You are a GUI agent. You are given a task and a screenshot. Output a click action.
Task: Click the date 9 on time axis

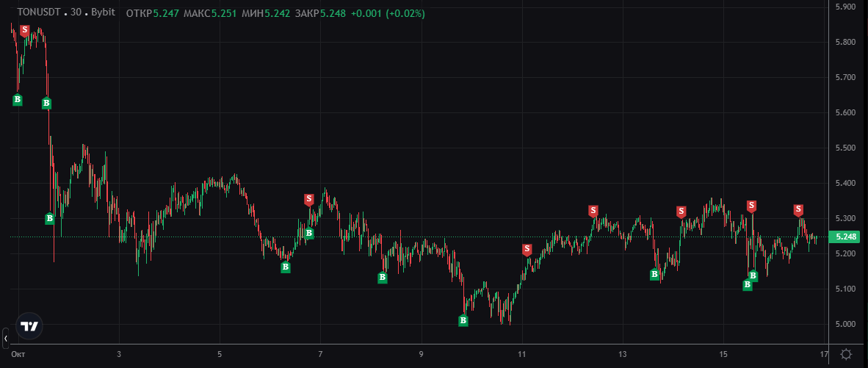point(422,354)
